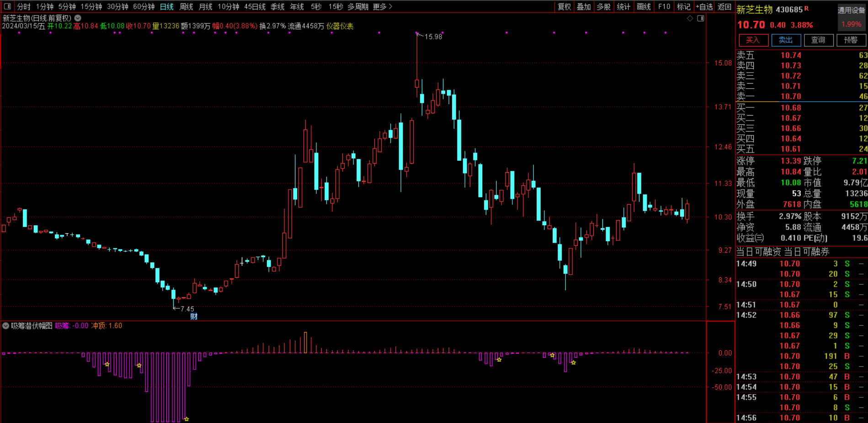868x423 pixels.
Task: Switch to 分时 intraday view
Action: coord(24,6)
